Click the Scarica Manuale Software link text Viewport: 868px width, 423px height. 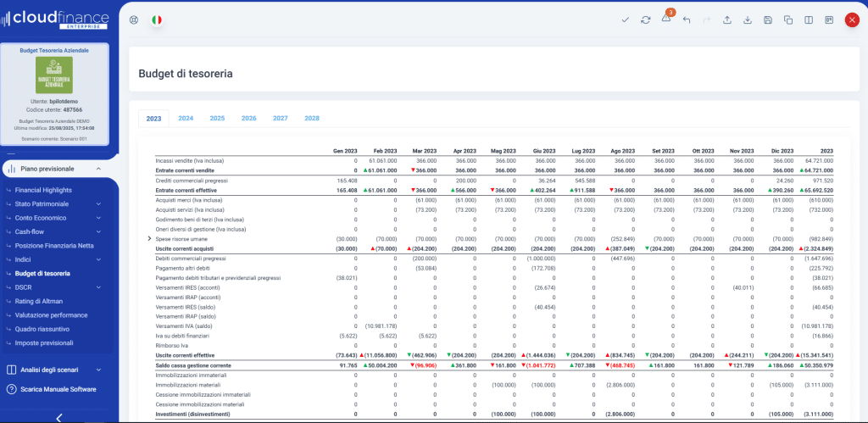[58, 389]
